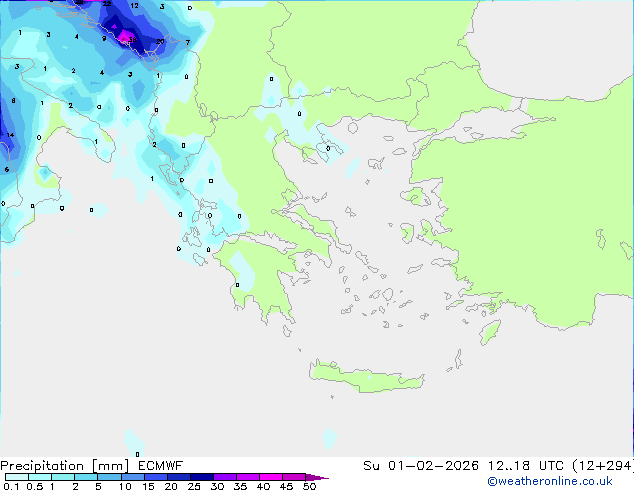Click the legend label '40'
Screen dimensions: 634x490
coord(263,486)
